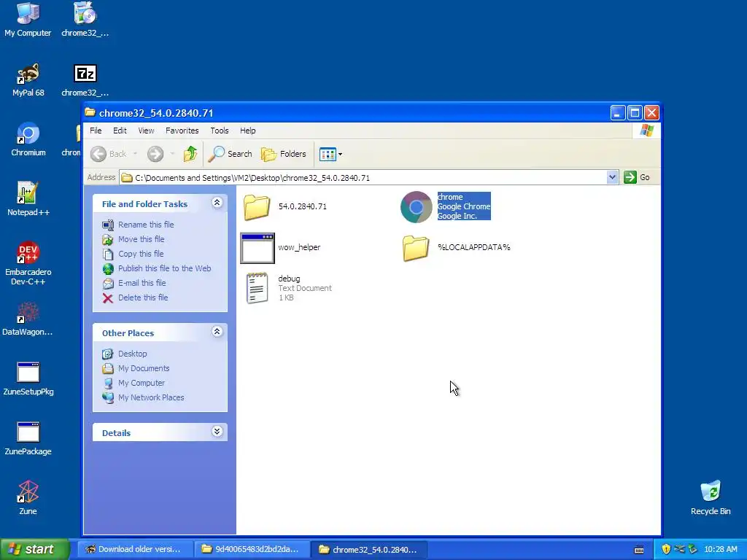
Task: Select the Notepad++ desktop shortcut
Action: (28, 200)
